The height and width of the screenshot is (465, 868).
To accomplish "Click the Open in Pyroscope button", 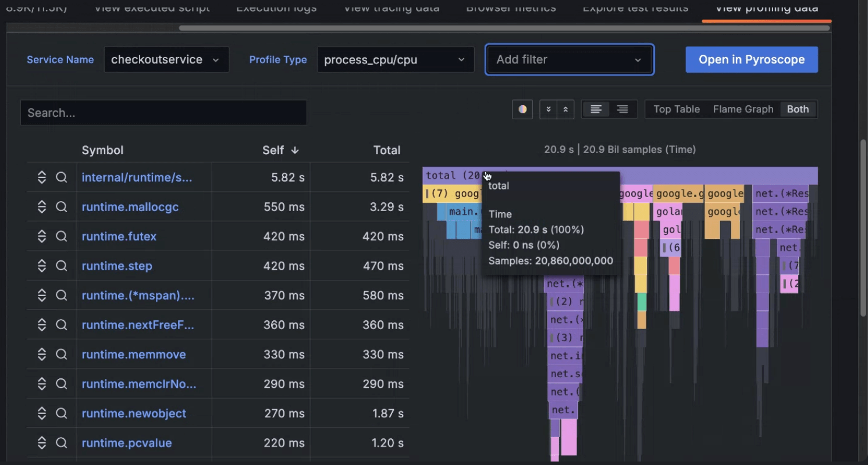I will pyautogui.click(x=752, y=59).
